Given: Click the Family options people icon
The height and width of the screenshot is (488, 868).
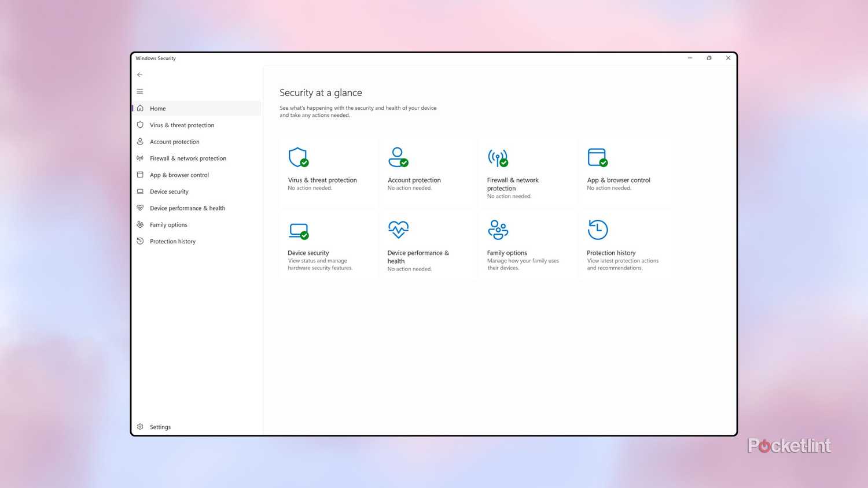Looking at the screenshot, I should [x=498, y=230].
